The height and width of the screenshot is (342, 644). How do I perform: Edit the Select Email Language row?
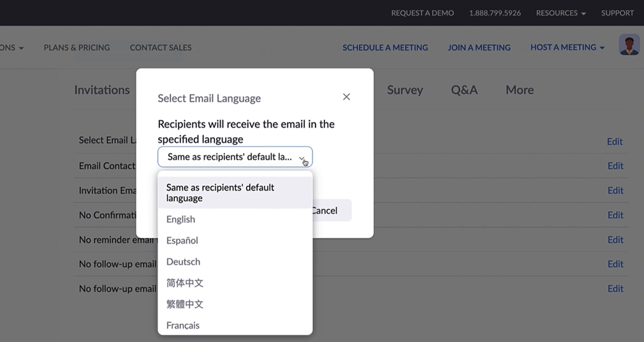615,142
